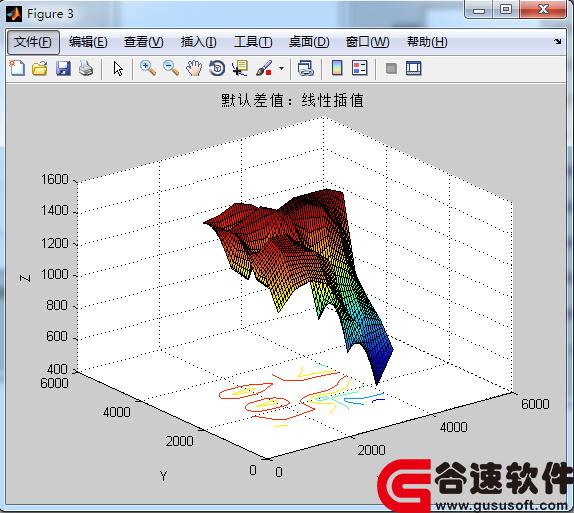Activate the Zoom Out magnifier tool
Screen dimensions: 574x513
click(171, 68)
